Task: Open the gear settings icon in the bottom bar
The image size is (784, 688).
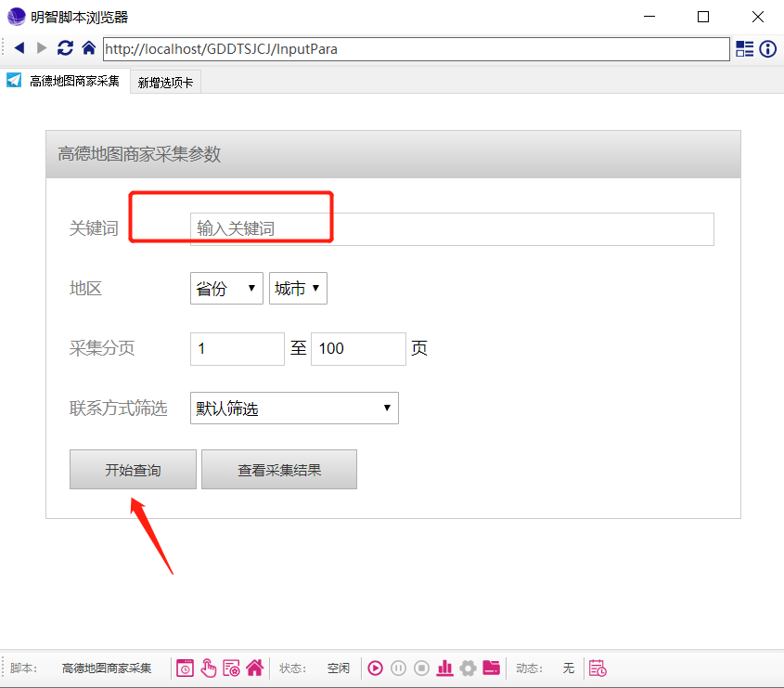Action: [x=468, y=668]
